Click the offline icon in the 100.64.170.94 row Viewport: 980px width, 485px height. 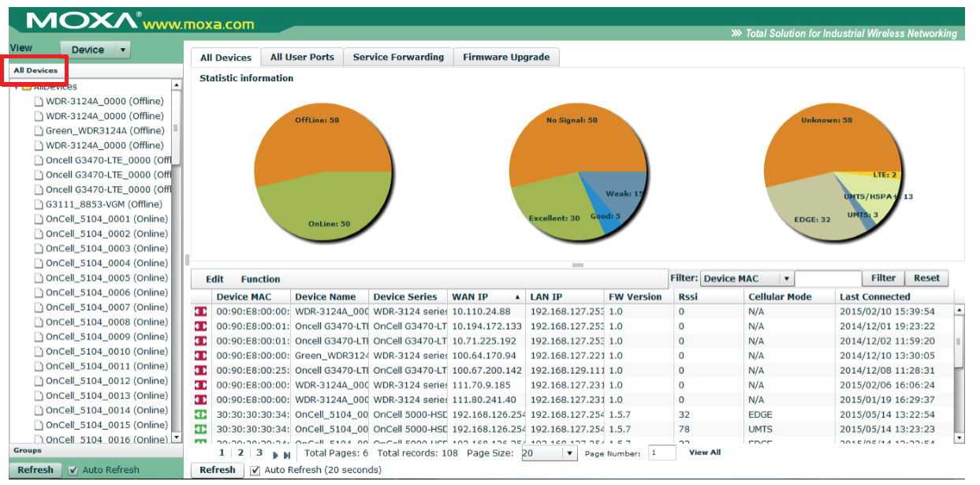[201, 356]
